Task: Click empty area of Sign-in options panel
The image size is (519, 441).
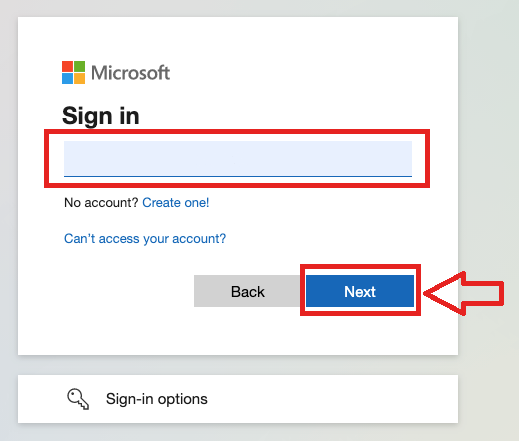Action: click(x=333, y=399)
